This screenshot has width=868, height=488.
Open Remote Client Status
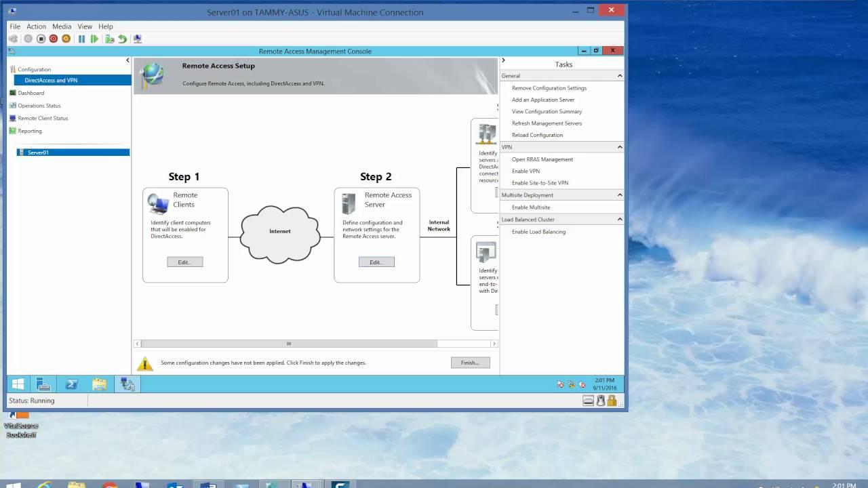coord(43,118)
